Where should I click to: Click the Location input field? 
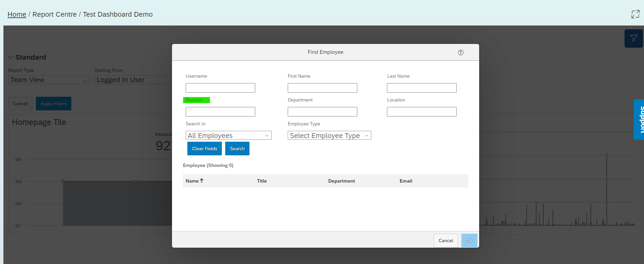tap(422, 112)
